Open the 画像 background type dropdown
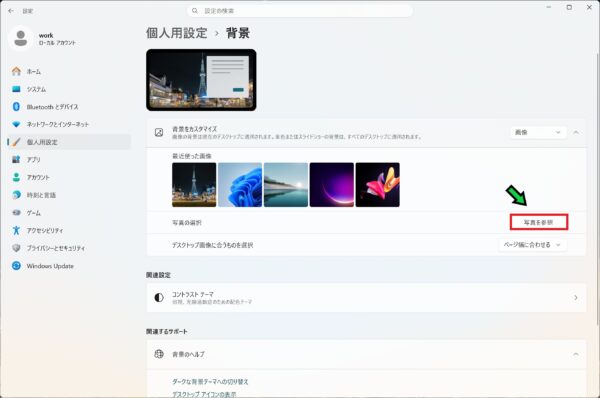Screen dimensions: 600x398 (x=538, y=132)
